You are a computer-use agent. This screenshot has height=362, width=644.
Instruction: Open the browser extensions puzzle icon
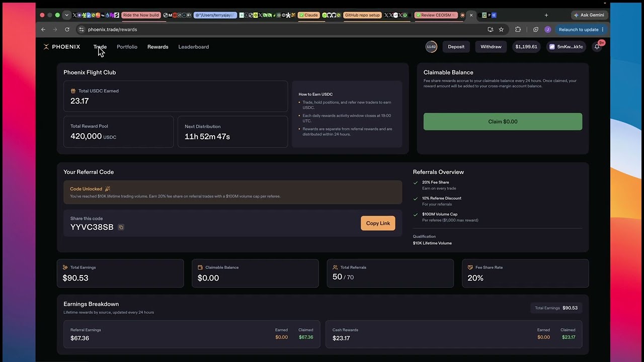pos(518,30)
